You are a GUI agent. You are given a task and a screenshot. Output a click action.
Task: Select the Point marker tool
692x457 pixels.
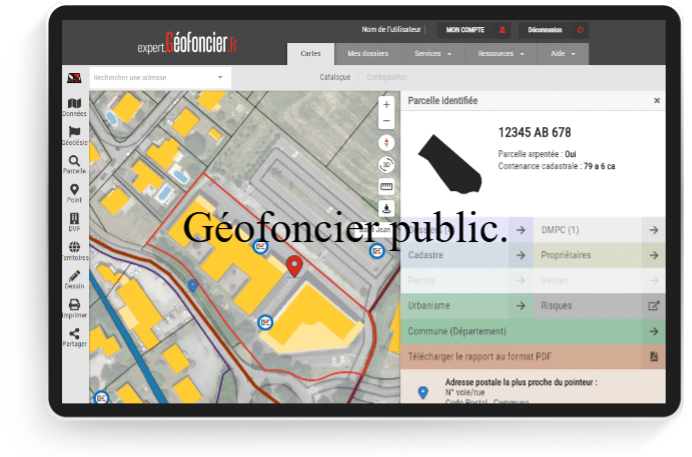74,193
